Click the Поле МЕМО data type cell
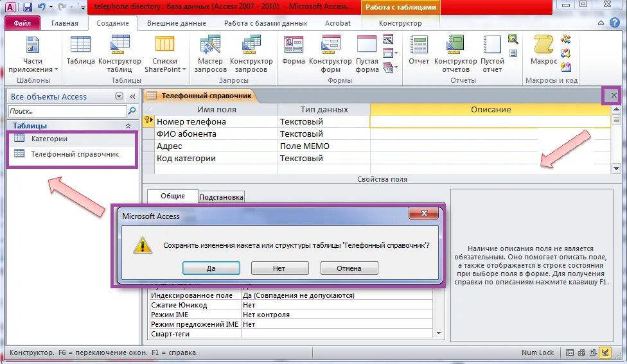This screenshot has height=364, width=627. pyautogui.click(x=324, y=146)
